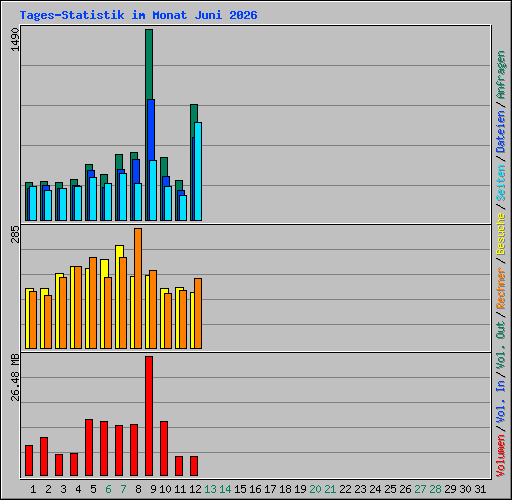Click day label 6 on the x-axis
This screenshot has width=512, height=500.
(x=108, y=489)
